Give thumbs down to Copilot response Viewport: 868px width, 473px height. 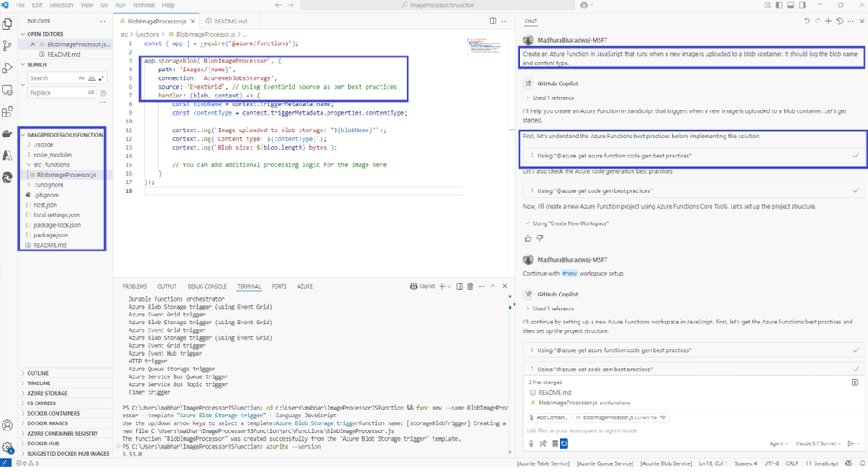[x=540, y=238]
